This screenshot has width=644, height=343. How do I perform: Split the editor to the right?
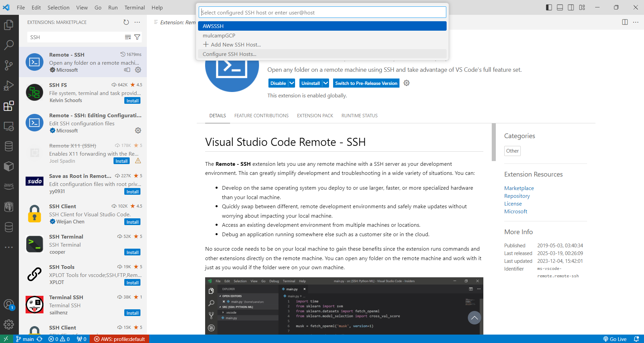pos(625,22)
